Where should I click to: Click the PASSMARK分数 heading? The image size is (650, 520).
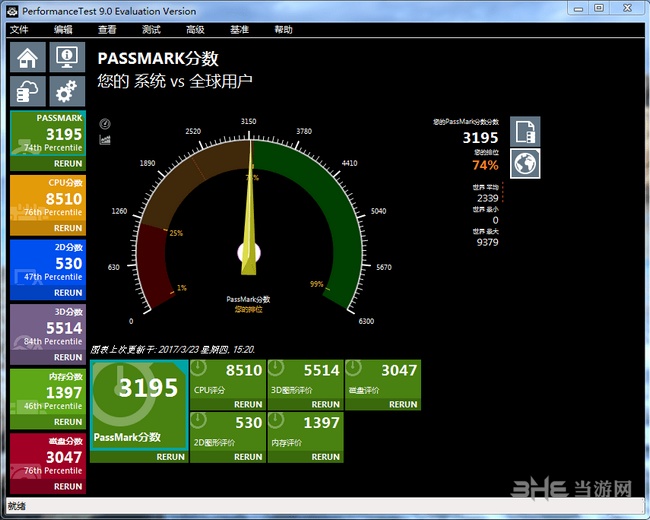click(x=158, y=58)
